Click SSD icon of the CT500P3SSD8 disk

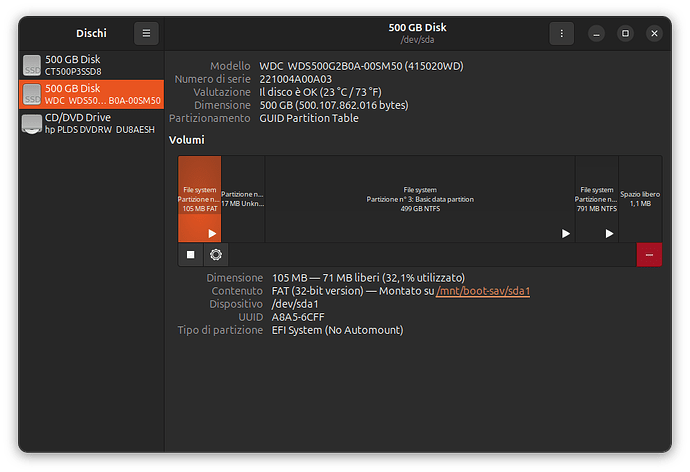pos(32,65)
